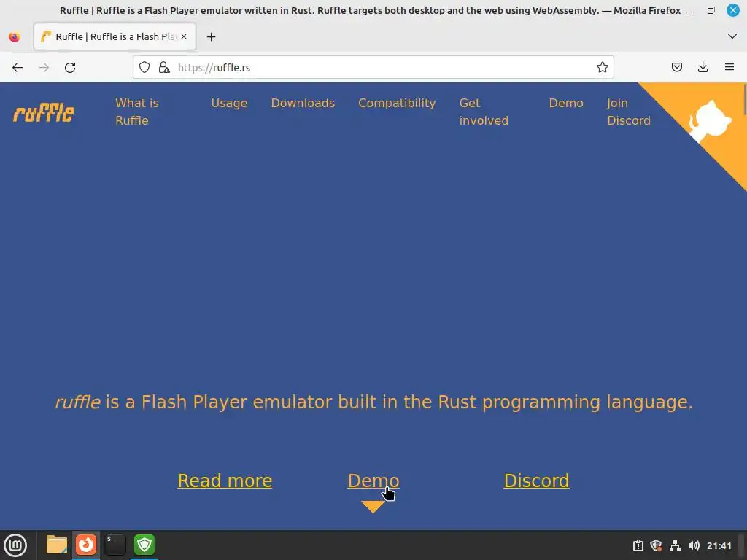Open the Usage nav item
This screenshot has height=560, width=747.
229,104
